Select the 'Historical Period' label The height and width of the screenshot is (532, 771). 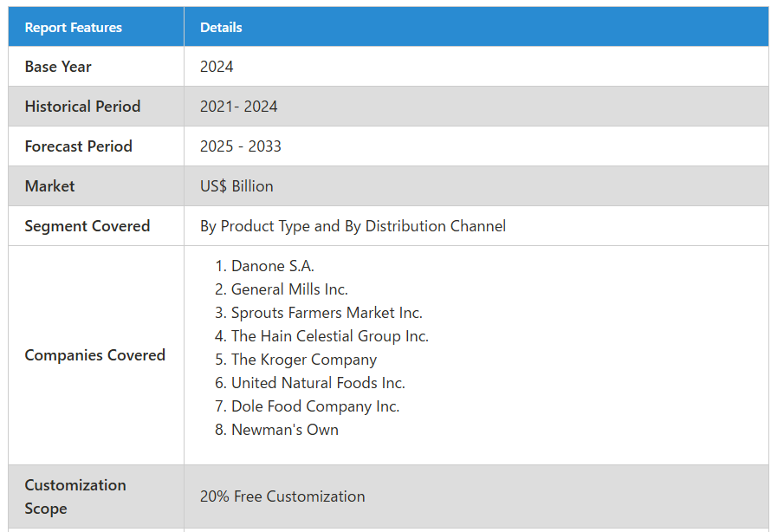tap(82, 107)
